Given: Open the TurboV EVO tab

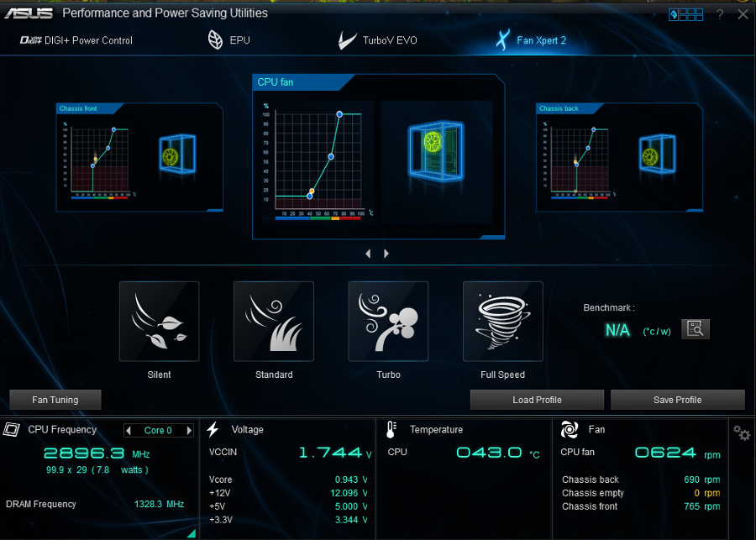Looking at the screenshot, I should tap(377, 40).
